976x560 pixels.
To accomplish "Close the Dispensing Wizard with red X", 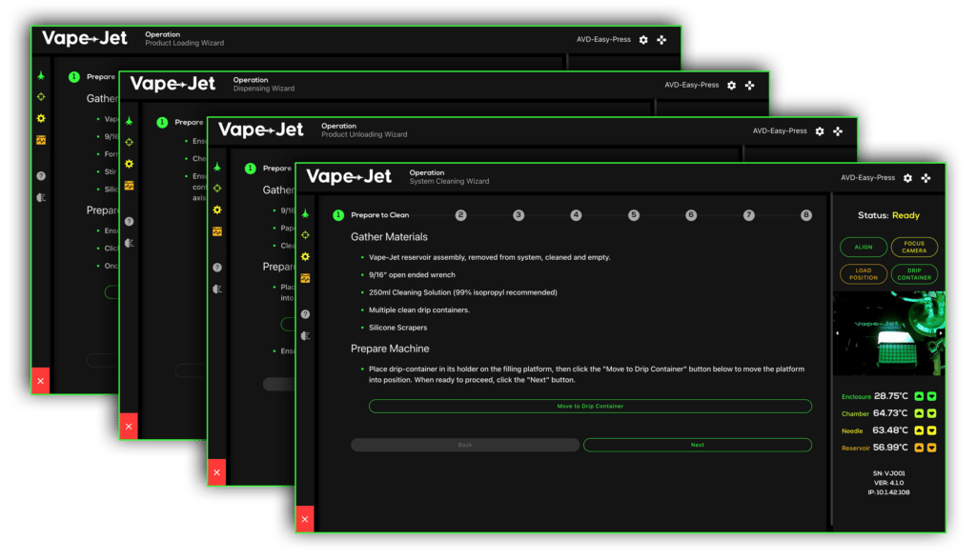I will tap(129, 427).
